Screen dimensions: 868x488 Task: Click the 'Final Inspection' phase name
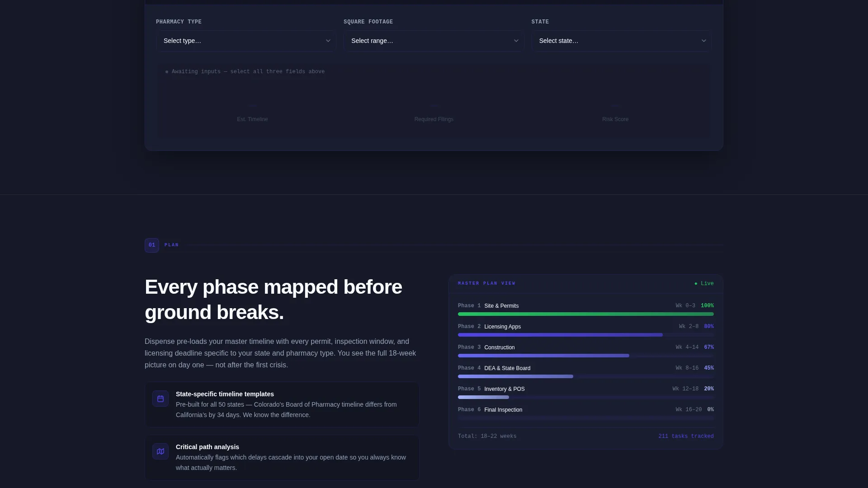click(503, 410)
